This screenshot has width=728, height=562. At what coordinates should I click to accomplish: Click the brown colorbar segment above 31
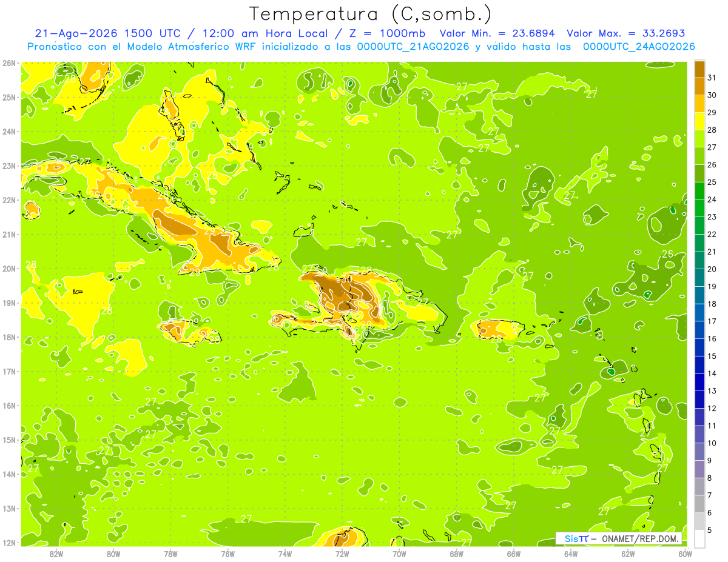point(699,70)
